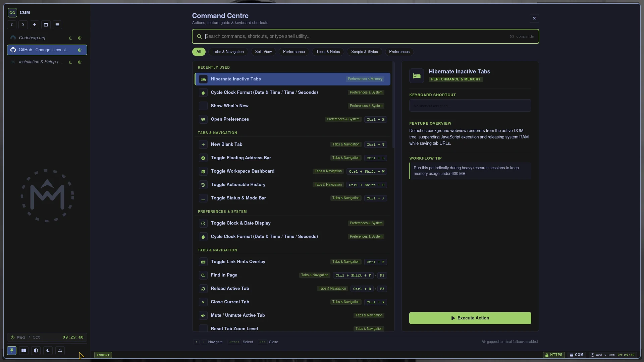Click the CG workspace logo icon
The image size is (644, 362).
tap(12, 13)
